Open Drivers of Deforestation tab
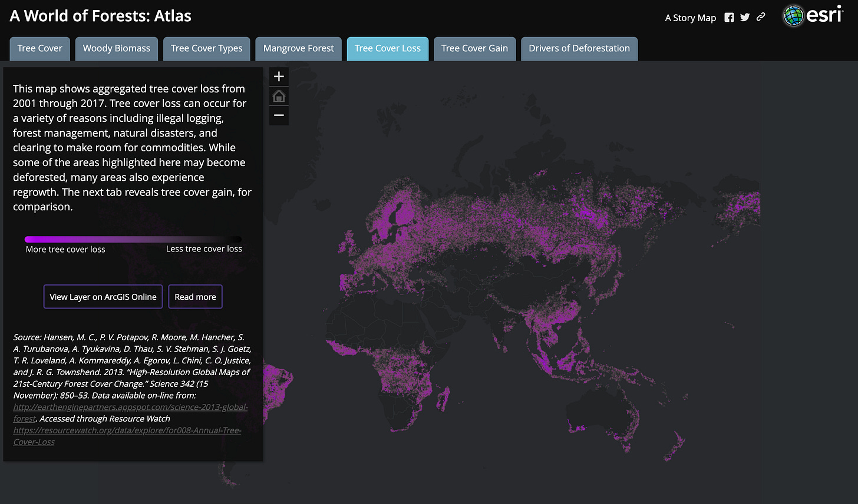The image size is (858, 504). tap(579, 49)
